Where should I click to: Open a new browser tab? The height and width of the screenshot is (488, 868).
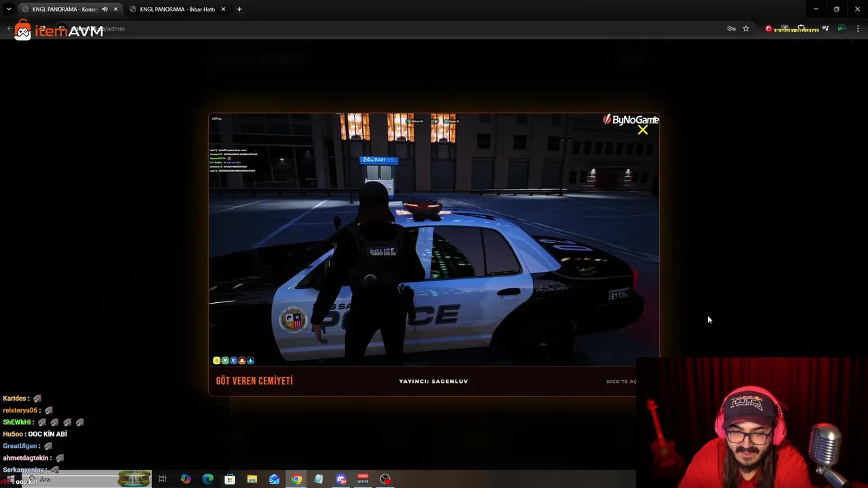[239, 9]
